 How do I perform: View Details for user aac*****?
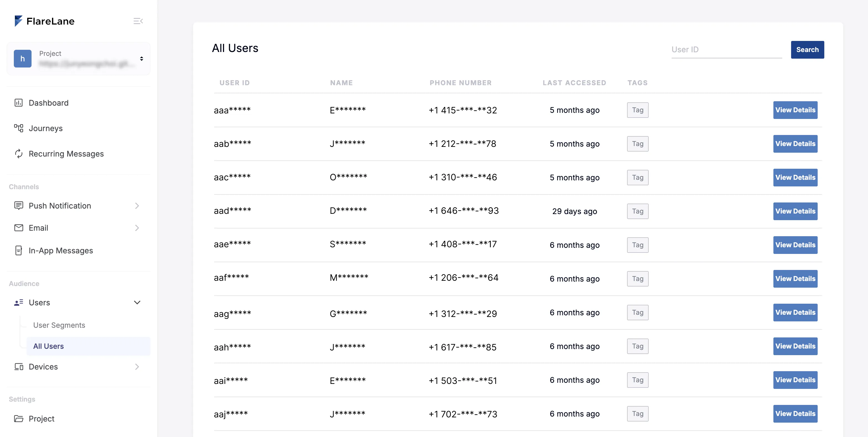pyautogui.click(x=795, y=177)
